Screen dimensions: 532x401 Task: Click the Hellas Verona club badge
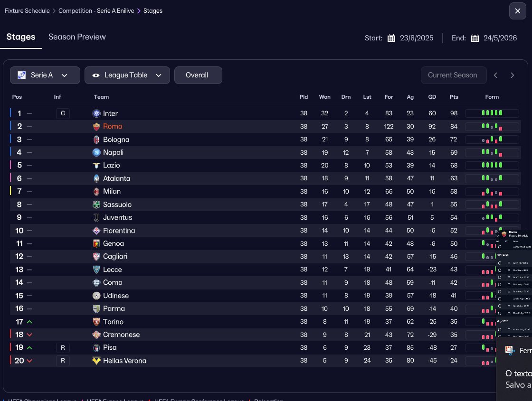(96, 361)
